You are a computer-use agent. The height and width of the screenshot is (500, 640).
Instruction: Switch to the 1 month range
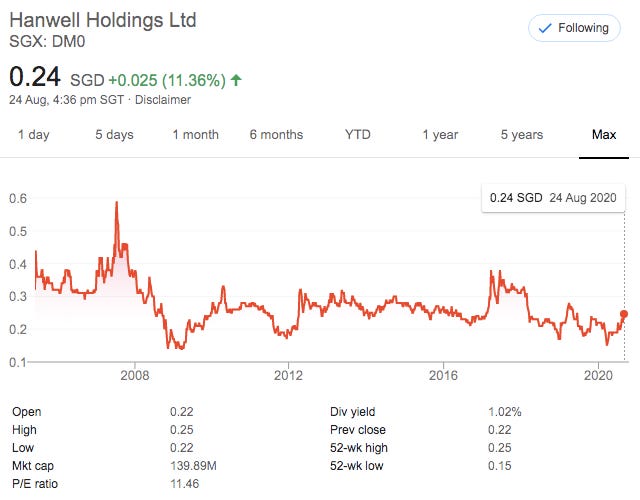pos(196,135)
